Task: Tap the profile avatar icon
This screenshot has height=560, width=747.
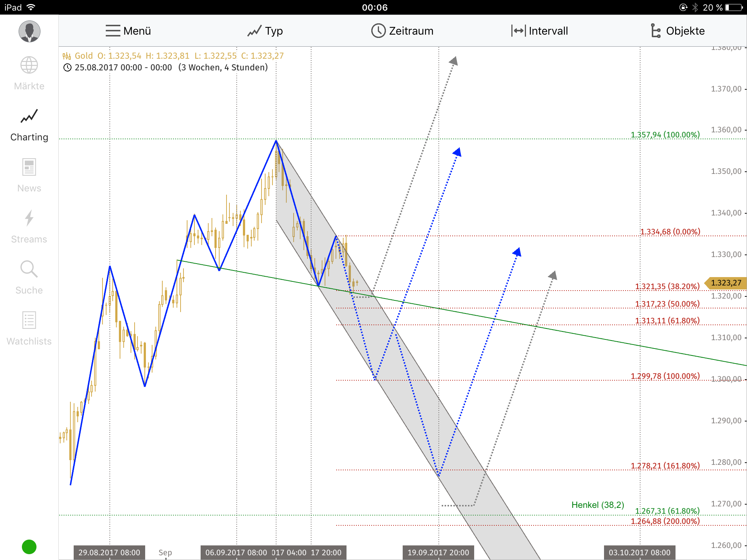Action: pyautogui.click(x=29, y=32)
